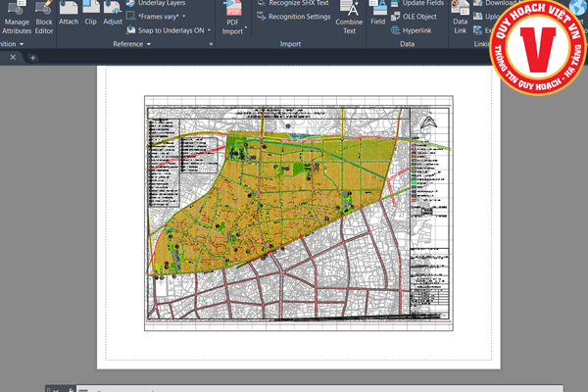Expand the Frames vary dropdown
Screen dimensions: 588x392
(183, 17)
